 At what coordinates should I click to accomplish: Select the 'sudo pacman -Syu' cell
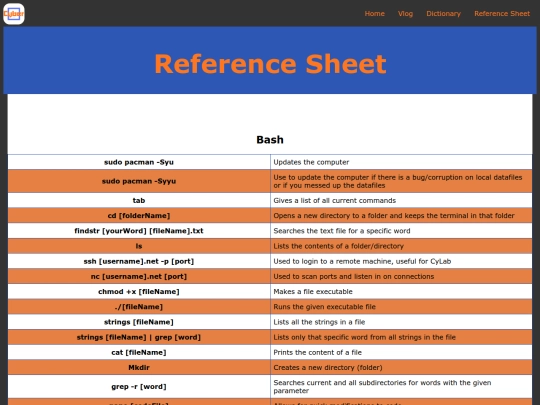point(139,162)
